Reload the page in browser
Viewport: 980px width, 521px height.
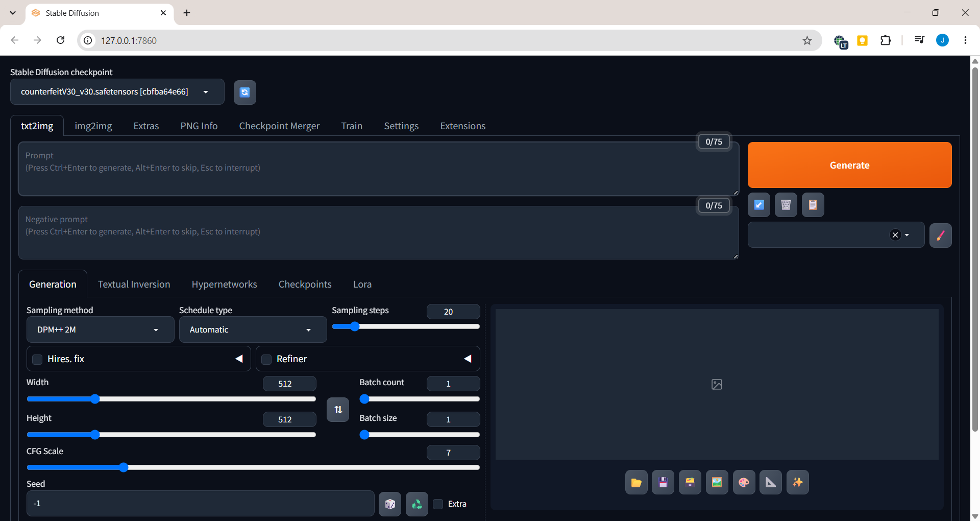pos(60,40)
